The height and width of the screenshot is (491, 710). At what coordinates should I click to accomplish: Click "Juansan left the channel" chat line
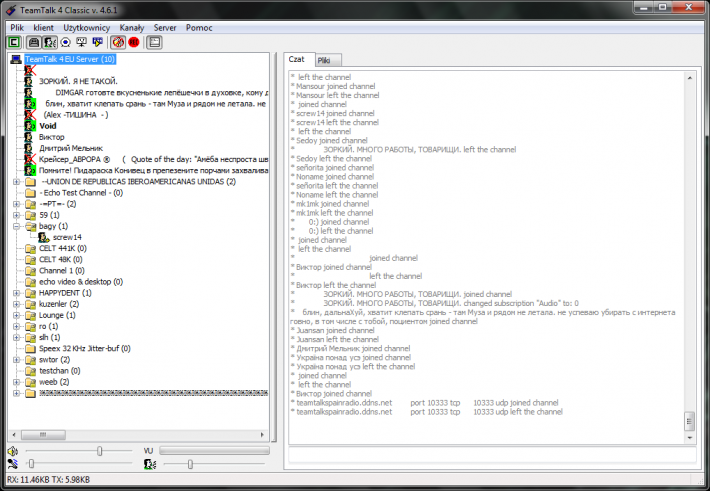tap(337, 339)
